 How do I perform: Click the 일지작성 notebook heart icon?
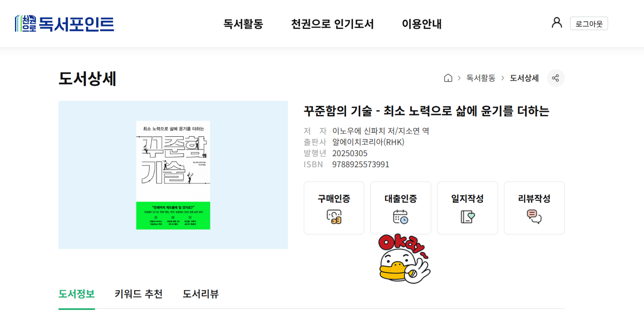[467, 217]
